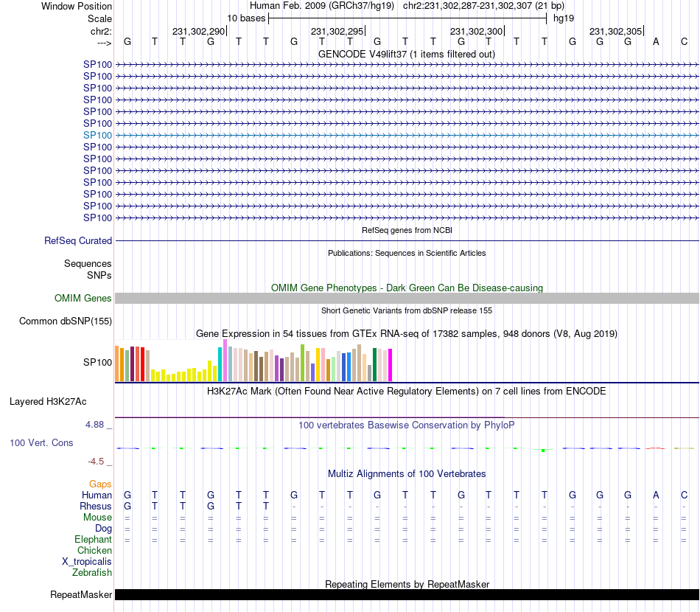Open the GTEx Gene Expression track title
This screenshot has width=700, height=612.
(407, 334)
